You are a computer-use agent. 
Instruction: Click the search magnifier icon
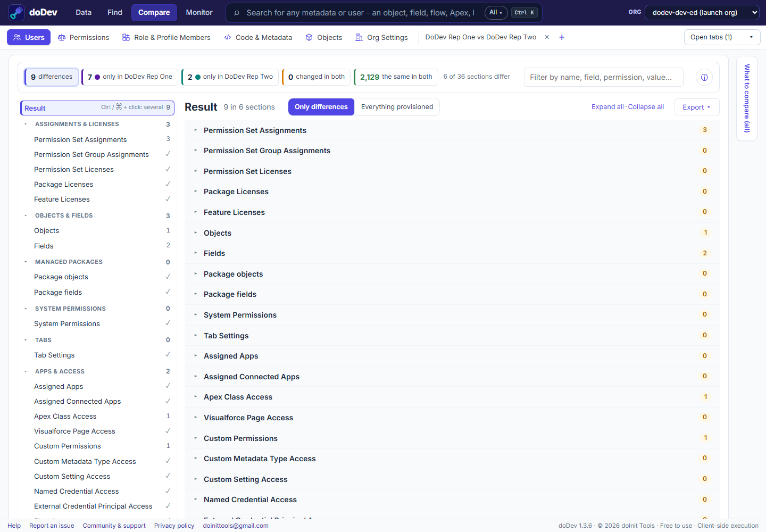point(237,13)
